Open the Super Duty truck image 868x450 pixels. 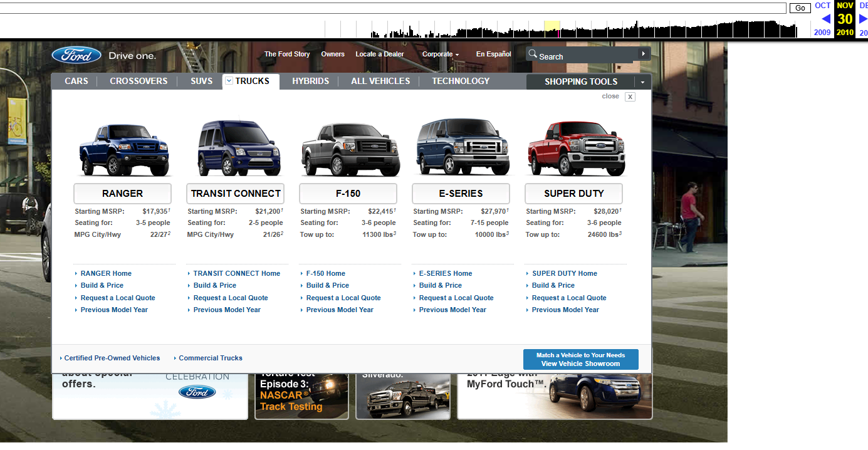[577, 149]
